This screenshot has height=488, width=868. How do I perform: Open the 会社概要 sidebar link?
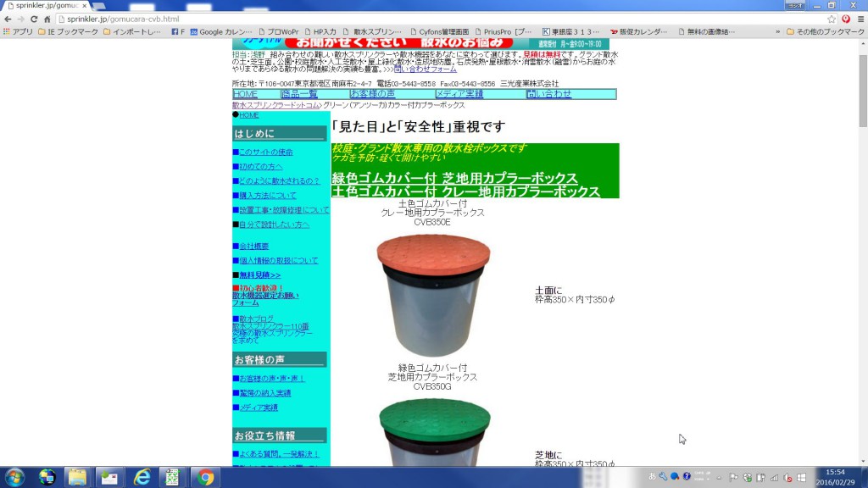coord(253,247)
